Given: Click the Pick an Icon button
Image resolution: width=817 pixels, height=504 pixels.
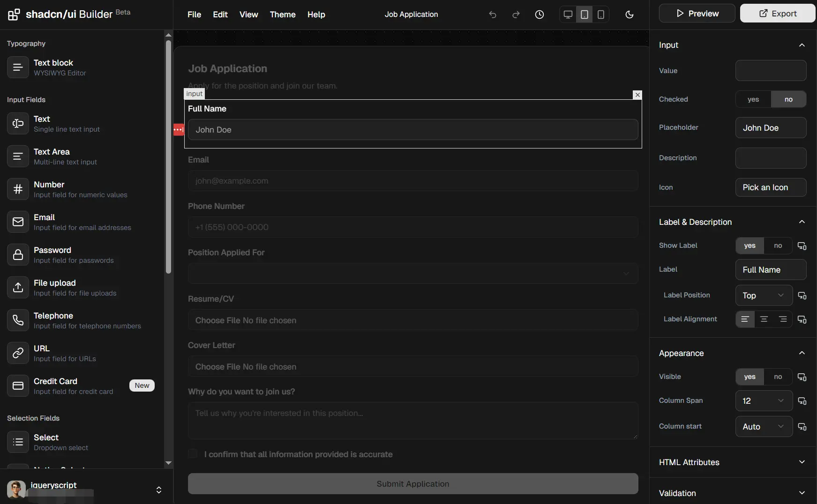Looking at the screenshot, I should 770,187.
